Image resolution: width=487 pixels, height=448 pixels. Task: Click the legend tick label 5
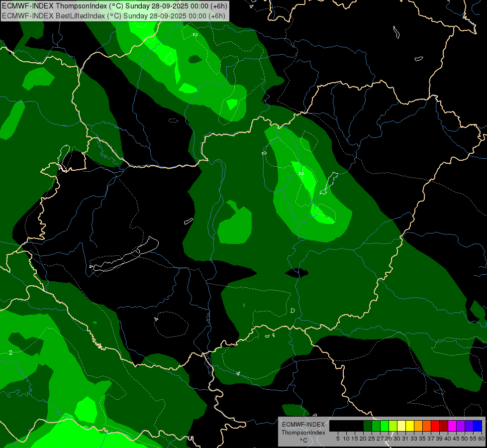tap(338, 439)
